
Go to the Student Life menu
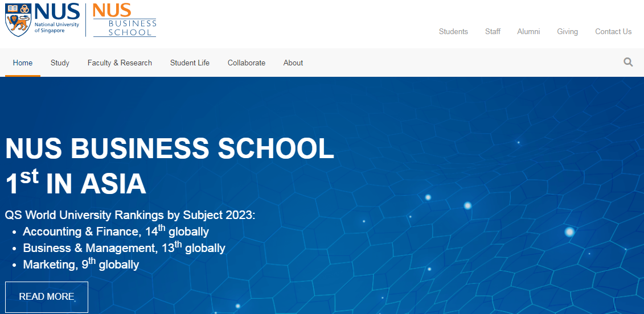190,63
